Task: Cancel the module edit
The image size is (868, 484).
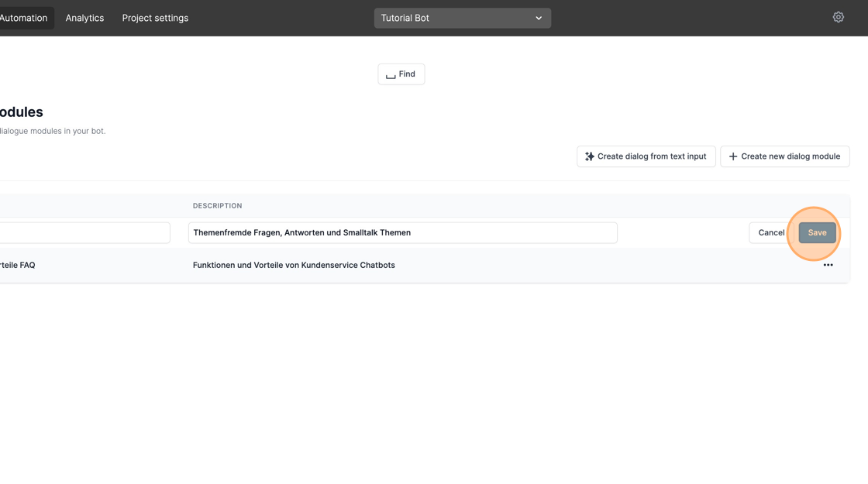Action: [x=771, y=233]
